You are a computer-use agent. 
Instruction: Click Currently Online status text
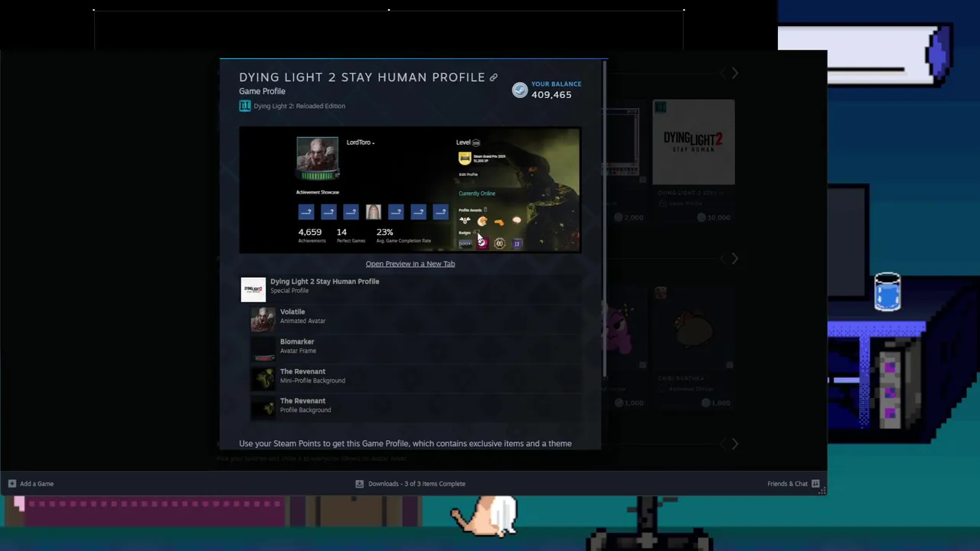pos(477,194)
